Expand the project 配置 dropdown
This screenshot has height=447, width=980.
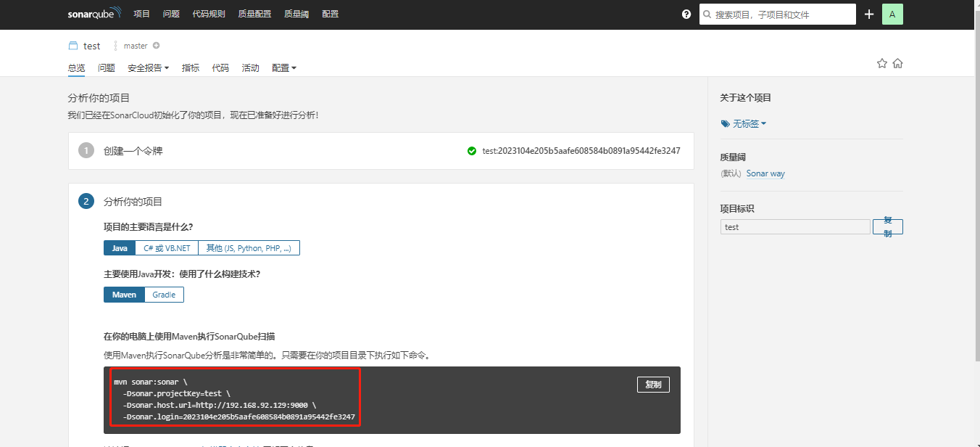[x=284, y=68]
